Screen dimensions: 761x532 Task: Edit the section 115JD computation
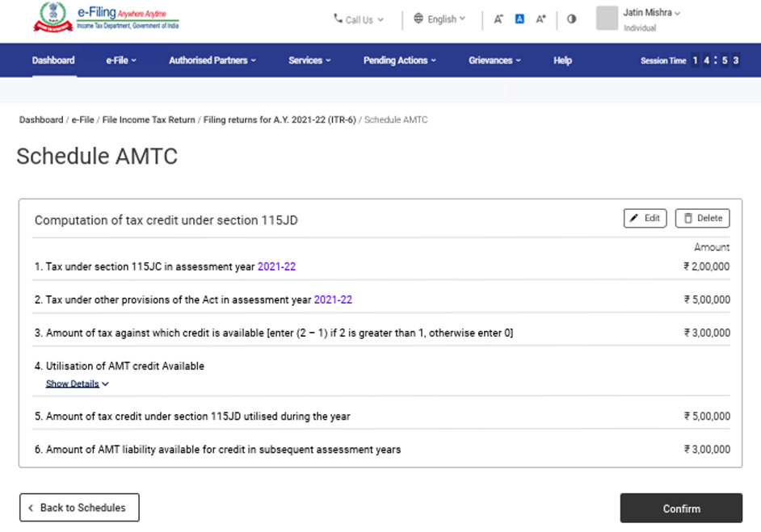click(x=645, y=218)
